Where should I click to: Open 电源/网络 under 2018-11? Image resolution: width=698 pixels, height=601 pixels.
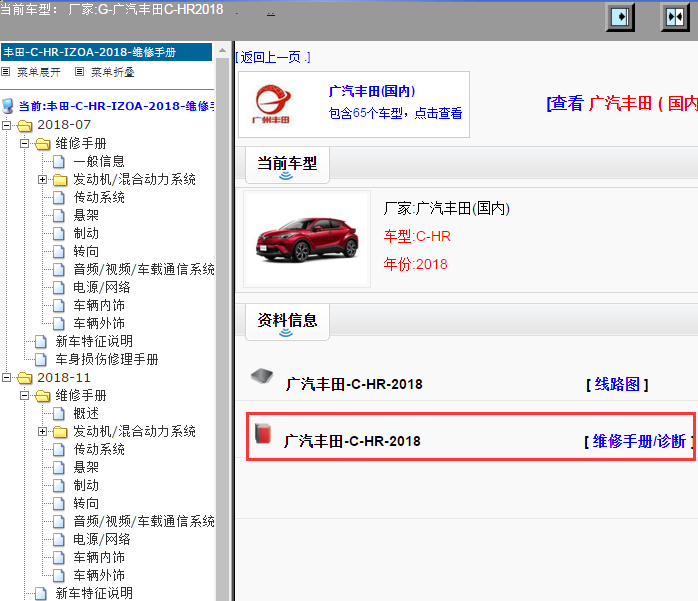tap(101, 540)
